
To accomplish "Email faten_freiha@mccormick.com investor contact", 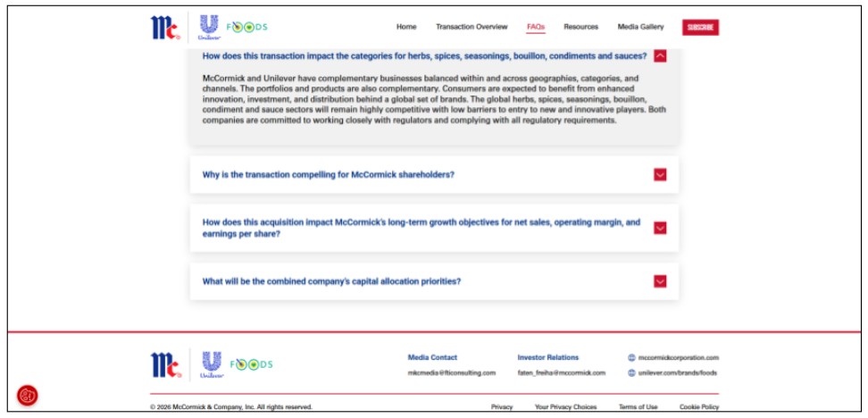I will point(561,372).
